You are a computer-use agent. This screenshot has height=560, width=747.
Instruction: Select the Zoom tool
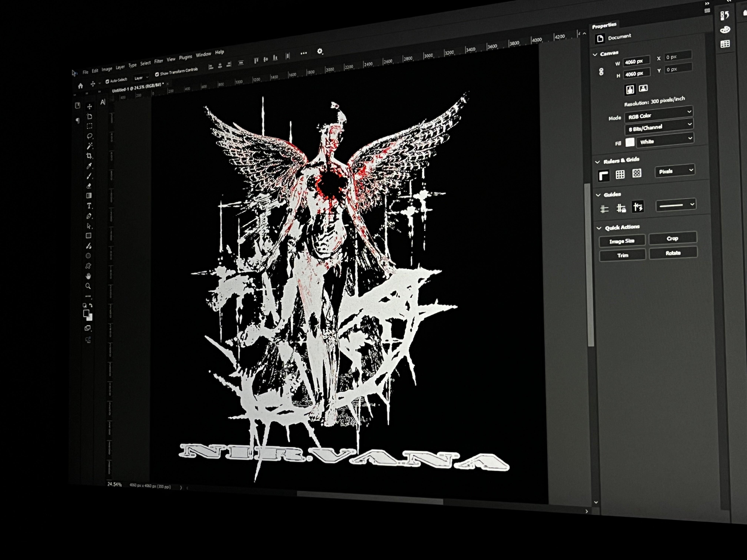tap(88, 286)
